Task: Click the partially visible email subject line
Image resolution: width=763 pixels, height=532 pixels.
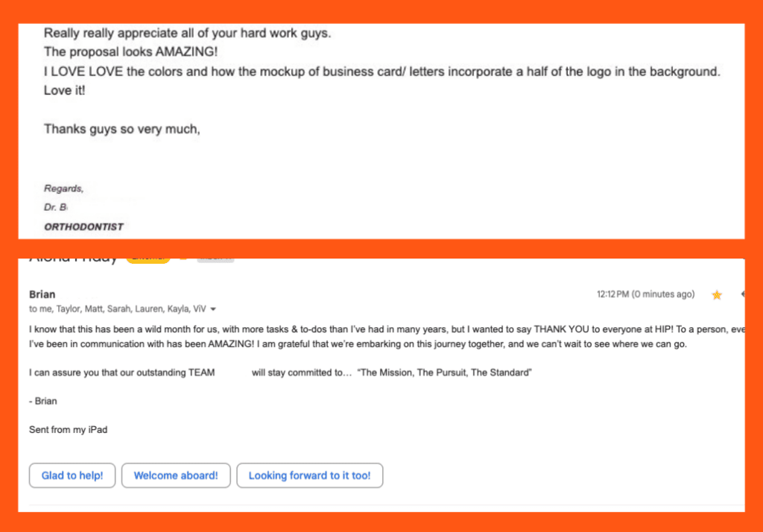Action: [73, 259]
